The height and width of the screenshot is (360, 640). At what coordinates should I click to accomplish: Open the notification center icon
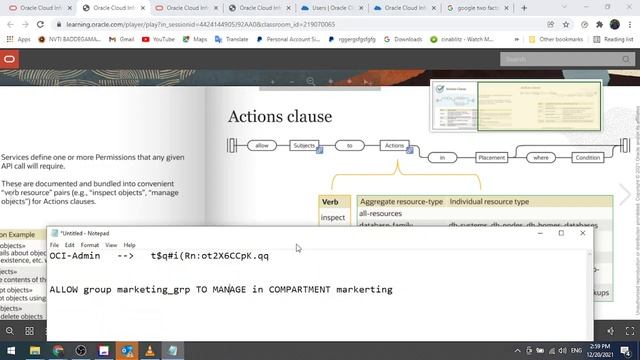pyautogui.click(x=625, y=351)
